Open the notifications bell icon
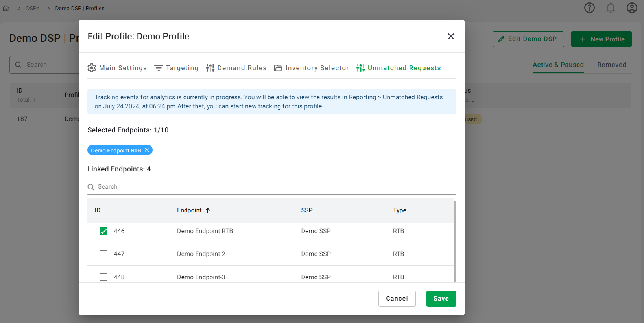This screenshot has height=323, width=644. coord(611,8)
